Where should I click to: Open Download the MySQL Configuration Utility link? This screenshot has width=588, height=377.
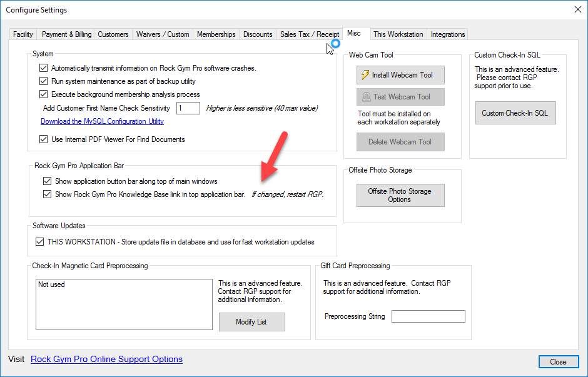coord(103,121)
